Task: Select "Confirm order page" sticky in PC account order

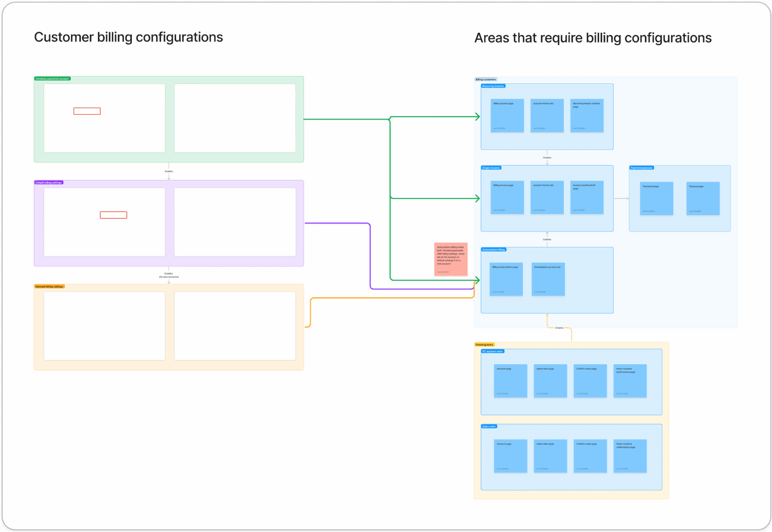Action: tap(590, 381)
